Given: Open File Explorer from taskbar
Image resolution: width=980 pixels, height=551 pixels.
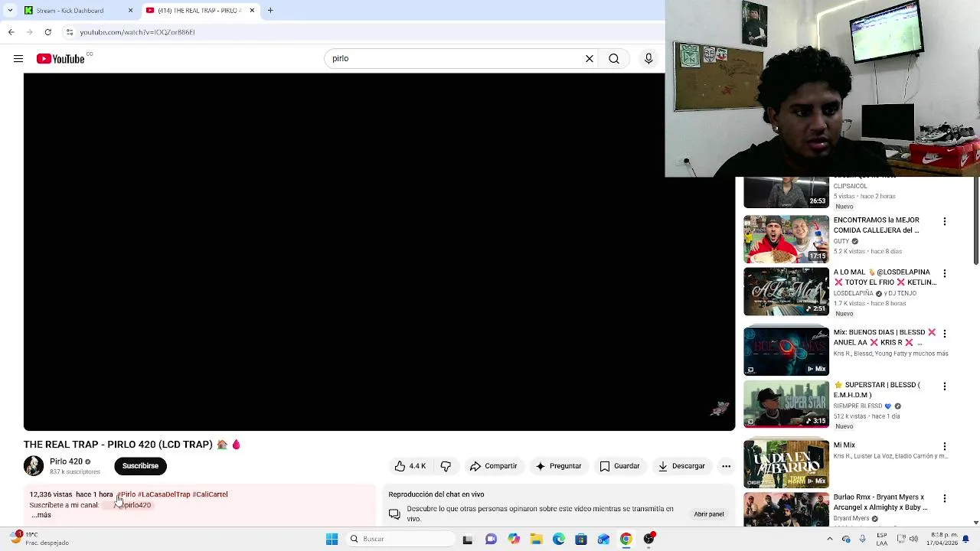Looking at the screenshot, I should pos(536,539).
